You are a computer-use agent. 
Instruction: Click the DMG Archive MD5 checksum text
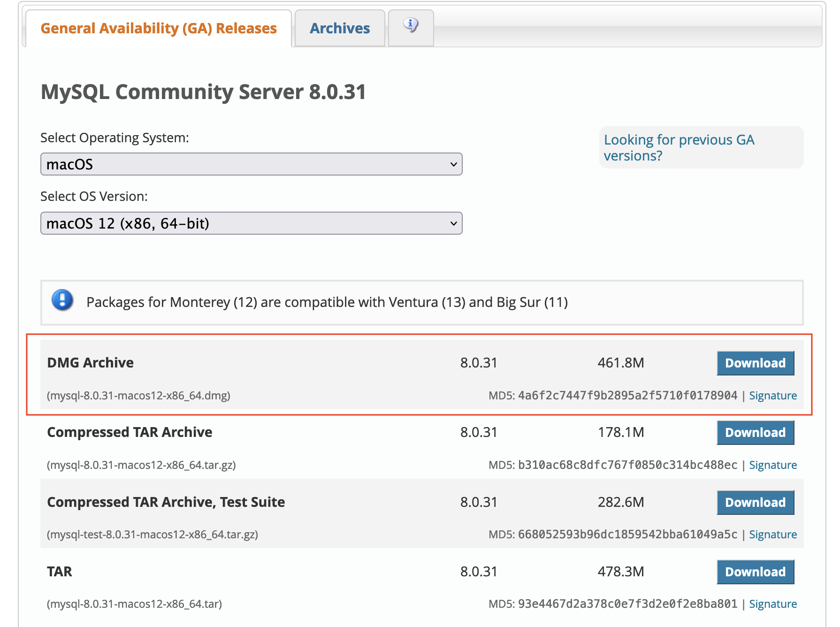pos(627,396)
